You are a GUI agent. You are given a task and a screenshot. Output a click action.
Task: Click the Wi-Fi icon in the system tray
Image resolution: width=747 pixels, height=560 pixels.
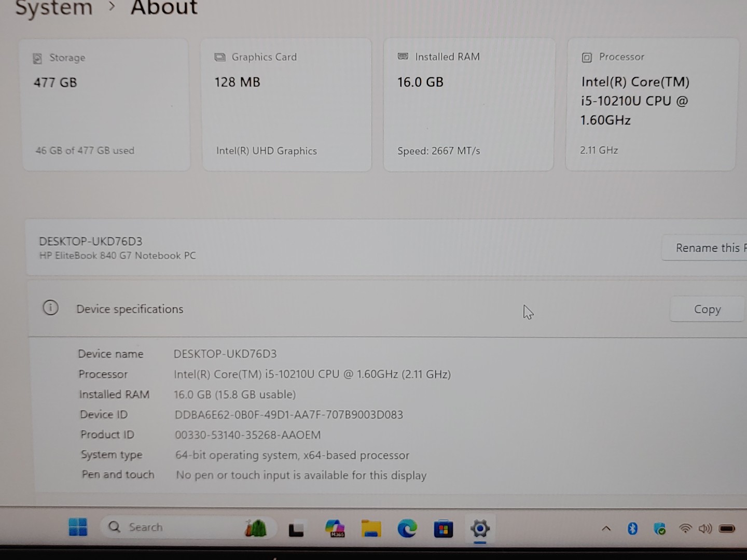click(685, 528)
